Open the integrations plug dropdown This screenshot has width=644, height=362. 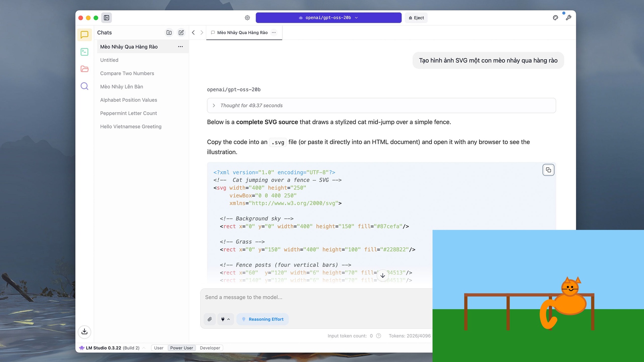(225, 319)
